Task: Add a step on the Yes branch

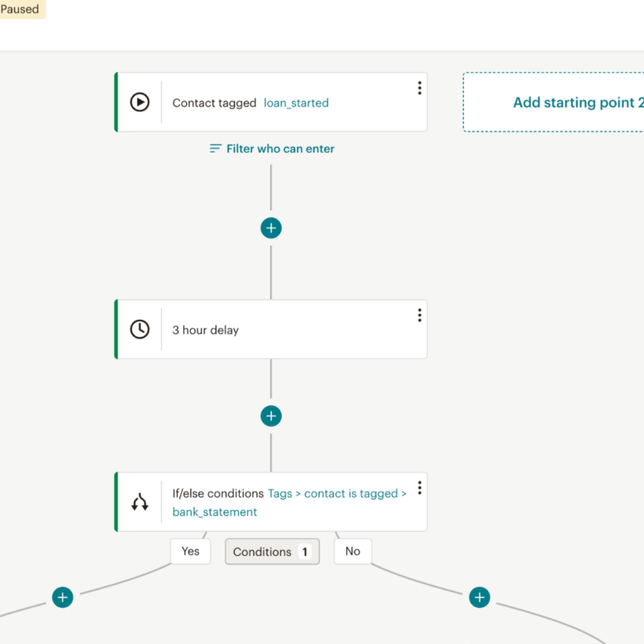Action: point(63,597)
